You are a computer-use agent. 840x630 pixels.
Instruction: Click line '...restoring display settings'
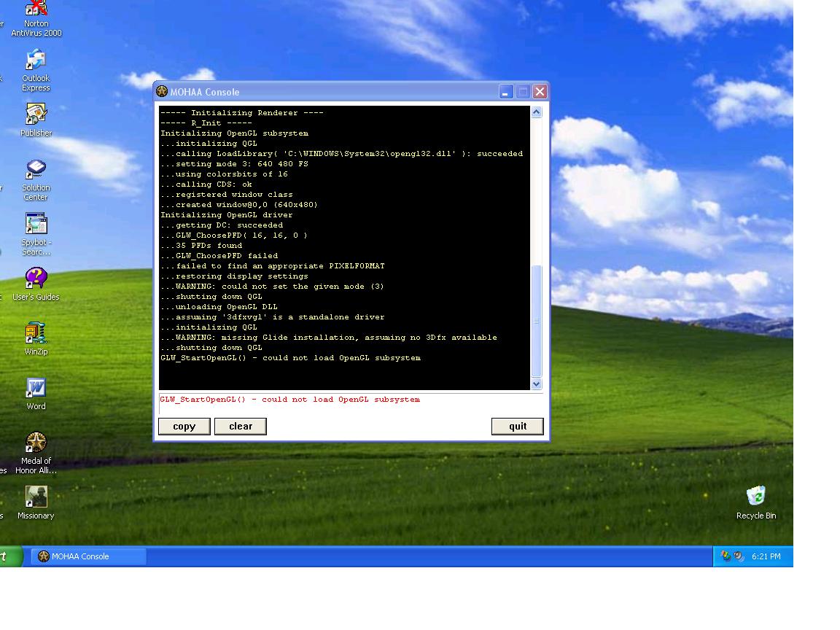point(234,276)
